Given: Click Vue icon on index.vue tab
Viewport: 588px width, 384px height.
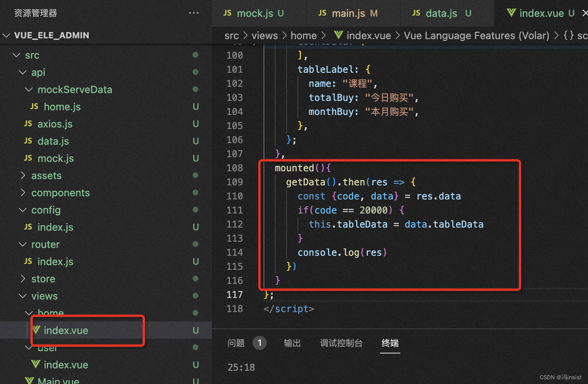Looking at the screenshot, I should 511,13.
